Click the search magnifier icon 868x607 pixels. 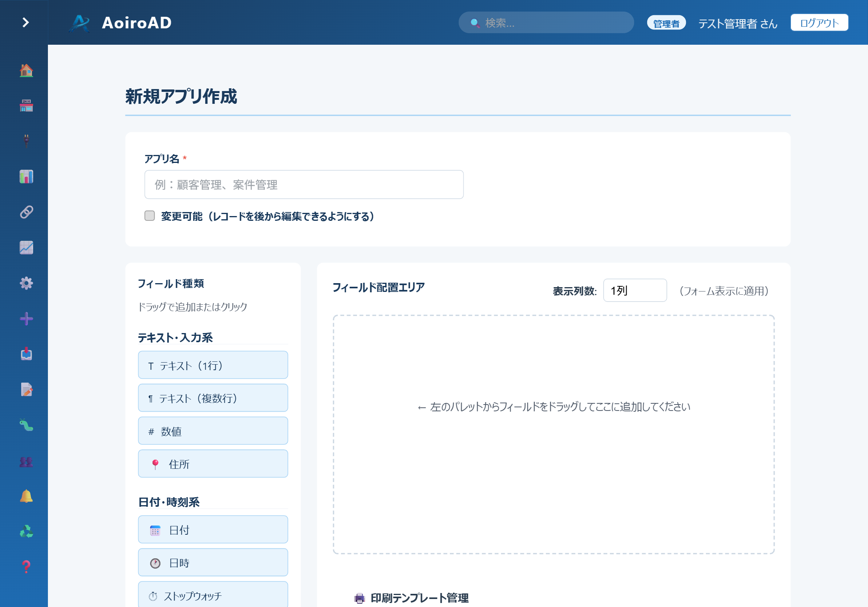tap(475, 23)
